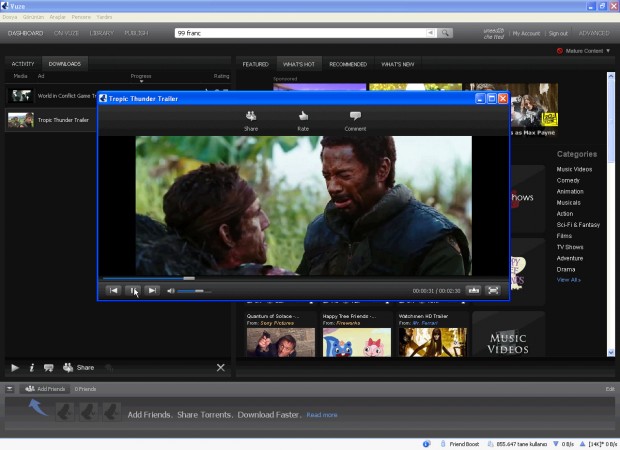
Task: Switch to WHAT'S NEW tab
Action: tap(397, 64)
